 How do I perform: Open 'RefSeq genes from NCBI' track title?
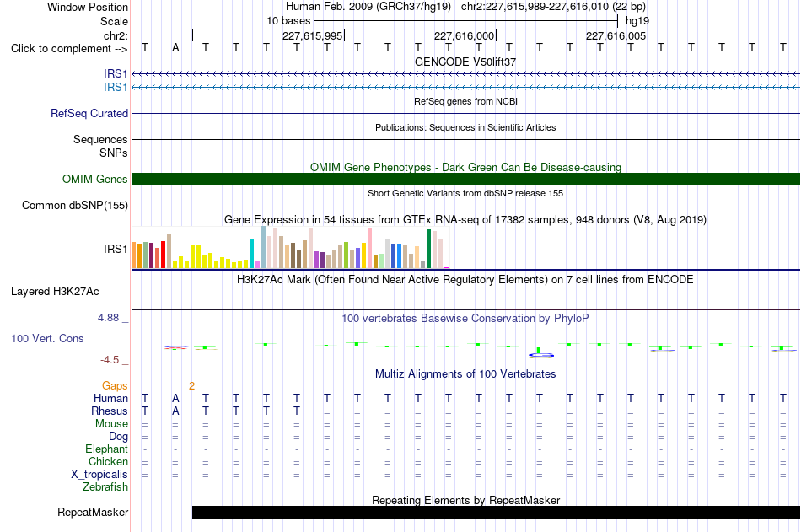pyautogui.click(x=465, y=101)
